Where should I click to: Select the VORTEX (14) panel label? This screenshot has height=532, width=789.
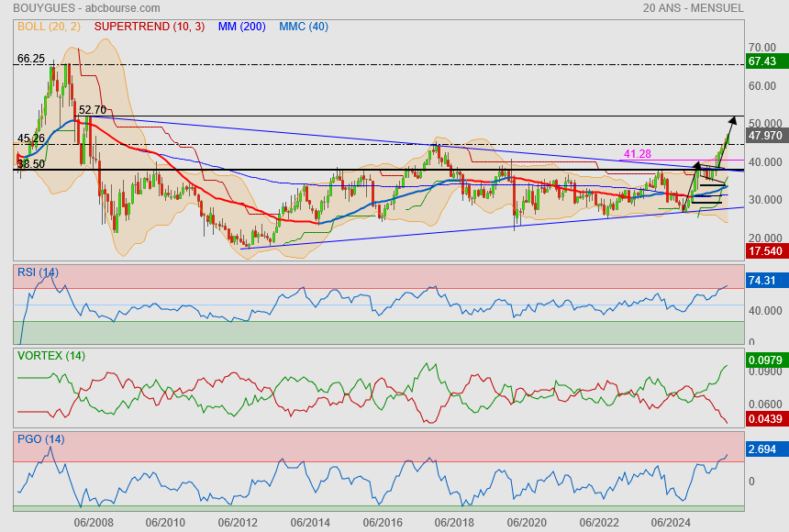50,355
